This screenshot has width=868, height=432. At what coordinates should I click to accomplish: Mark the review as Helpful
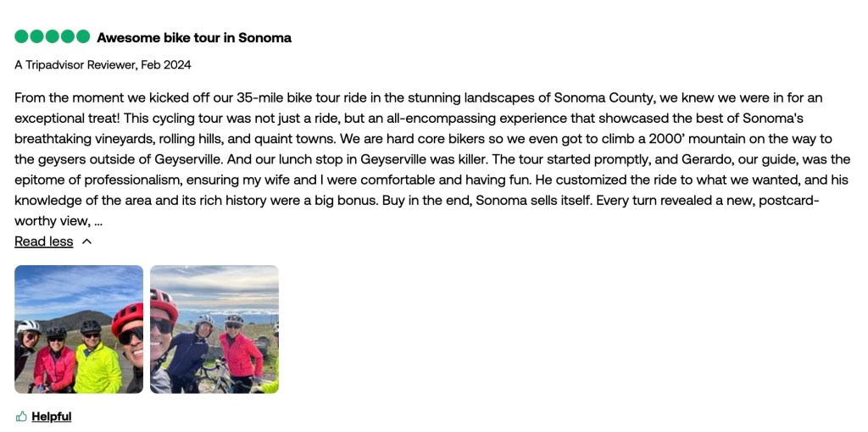click(x=51, y=416)
